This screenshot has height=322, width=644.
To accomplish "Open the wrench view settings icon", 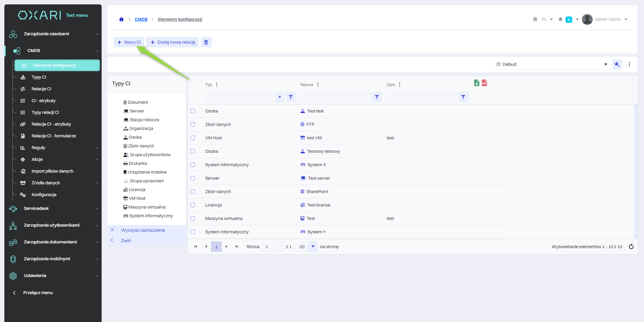I will 617,64.
